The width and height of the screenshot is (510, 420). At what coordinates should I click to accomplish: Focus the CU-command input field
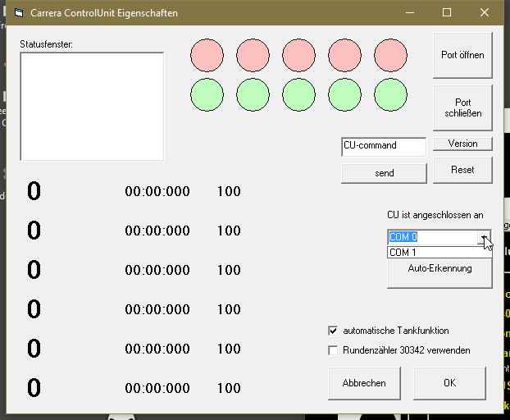point(384,147)
